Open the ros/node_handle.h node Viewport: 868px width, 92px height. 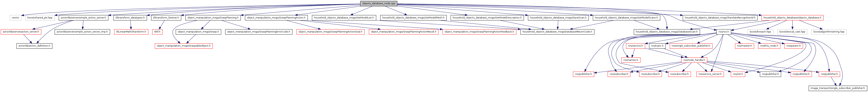point(694,60)
